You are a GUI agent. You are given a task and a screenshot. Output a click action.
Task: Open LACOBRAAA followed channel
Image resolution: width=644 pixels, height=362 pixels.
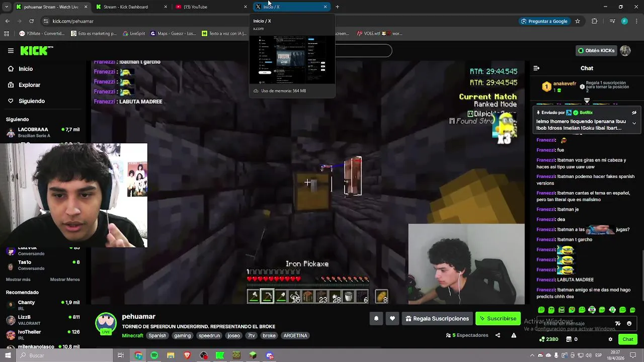coord(43,132)
